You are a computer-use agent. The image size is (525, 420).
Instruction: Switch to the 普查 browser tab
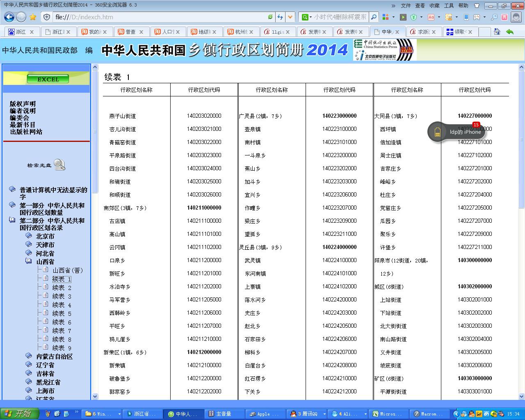tap(130, 32)
